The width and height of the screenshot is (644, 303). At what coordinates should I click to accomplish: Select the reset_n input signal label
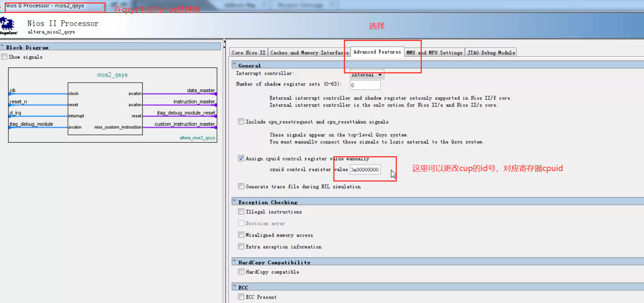(18, 102)
